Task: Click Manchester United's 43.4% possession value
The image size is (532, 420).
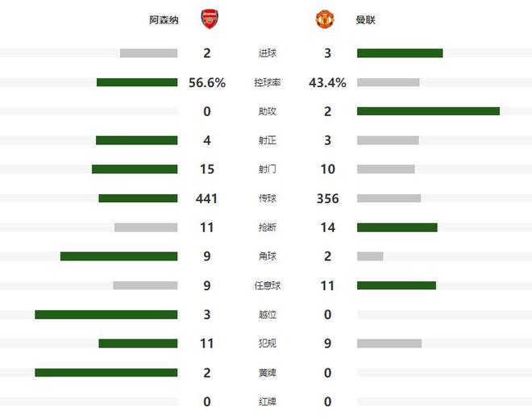Action: (327, 82)
